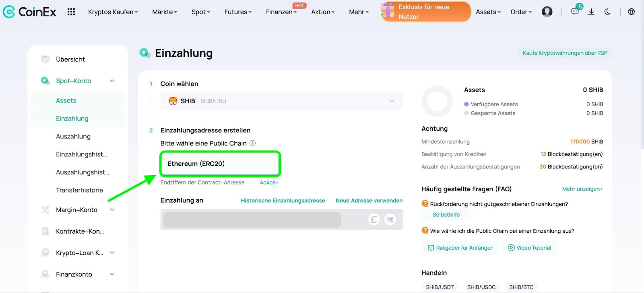Open Transferhistorie in the sidebar
Screen dimensions: 644x293
click(79, 190)
